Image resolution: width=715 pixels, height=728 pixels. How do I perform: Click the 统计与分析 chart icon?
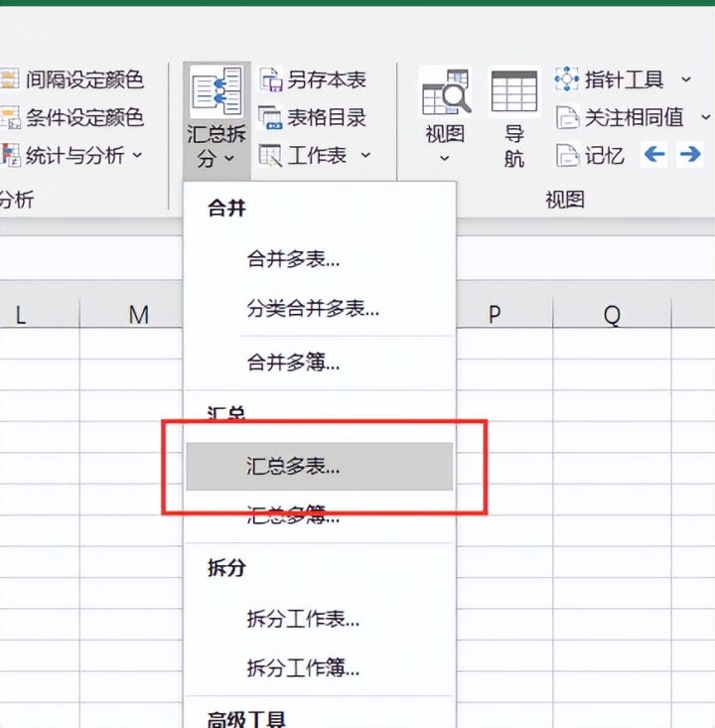tap(10, 155)
